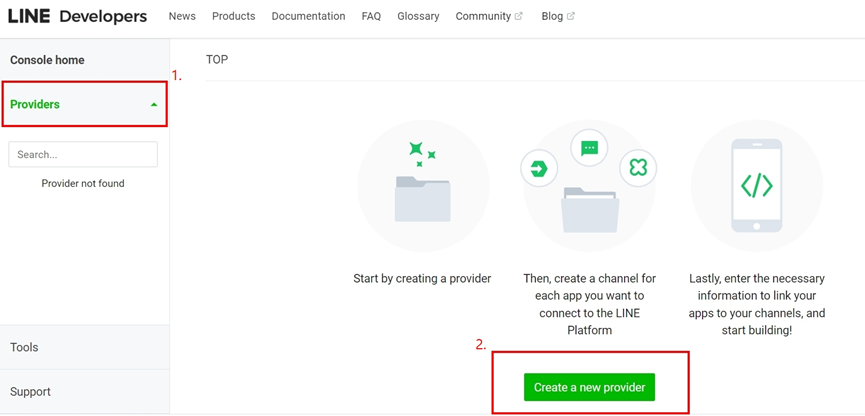Go to Console home
Screen dimensions: 865x416
47,60
